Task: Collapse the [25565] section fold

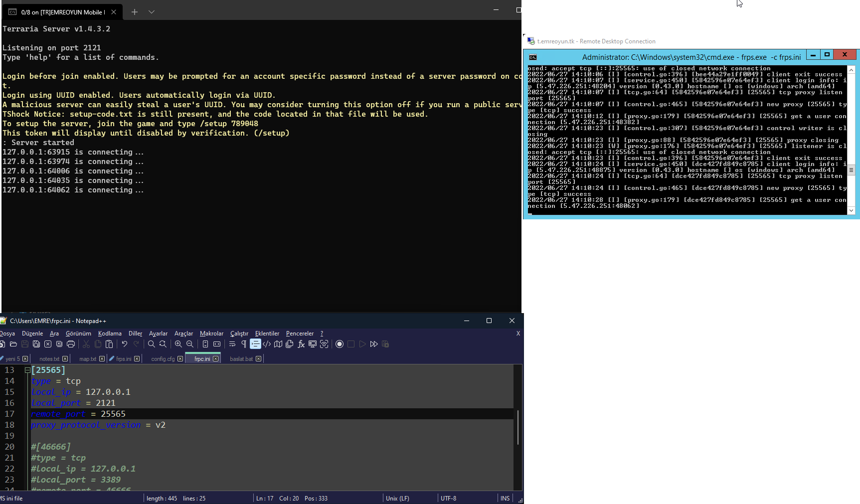Action: tap(26, 370)
